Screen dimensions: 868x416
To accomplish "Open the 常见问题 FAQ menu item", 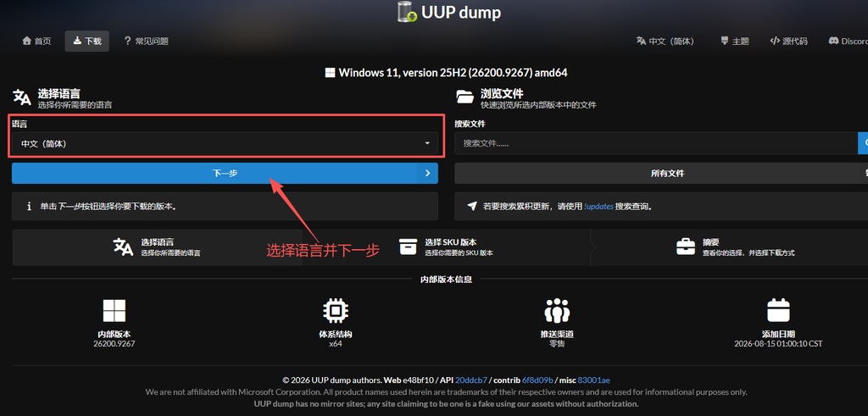I will click(146, 41).
